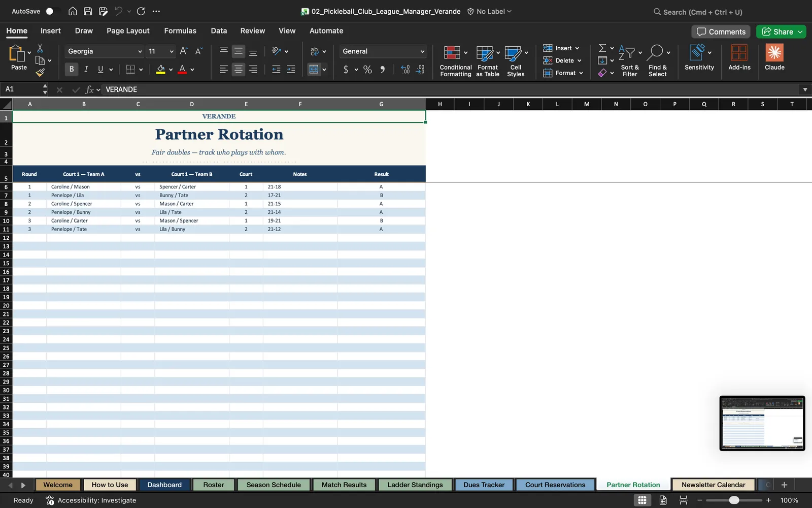Image resolution: width=812 pixels, height=508 pixels.
Task: Launch the Claude add-in
Action: 774,57
